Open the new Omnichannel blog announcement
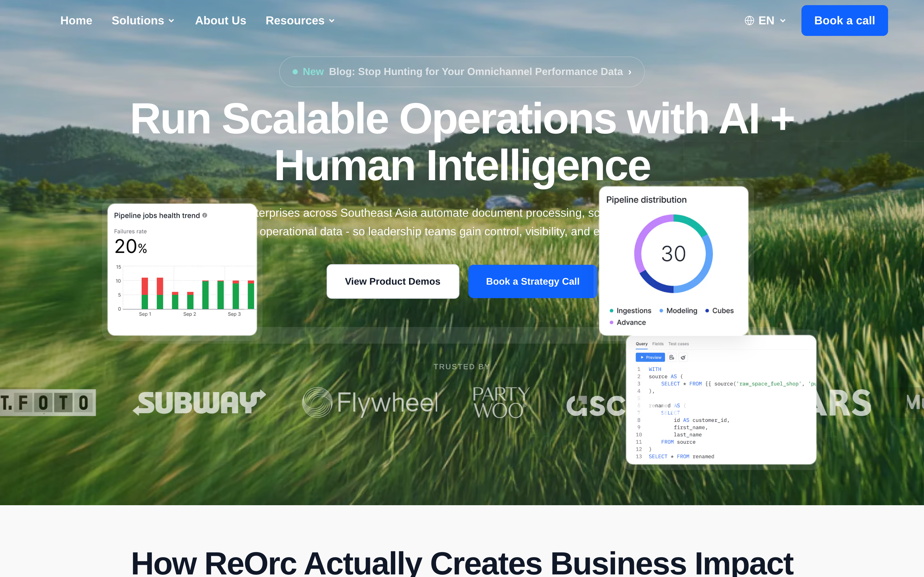 (x=462, y=72)
